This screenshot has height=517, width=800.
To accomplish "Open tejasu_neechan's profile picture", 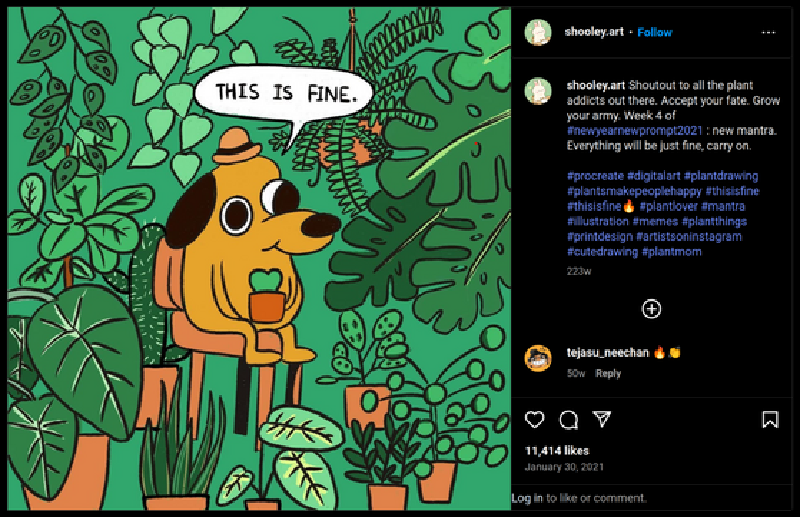I will point(538,358).
